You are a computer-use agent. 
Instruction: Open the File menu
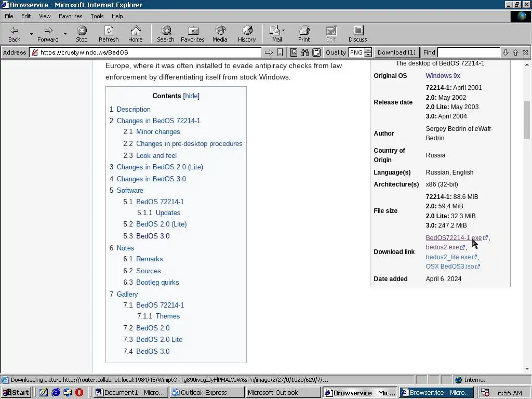coord(9,16)
